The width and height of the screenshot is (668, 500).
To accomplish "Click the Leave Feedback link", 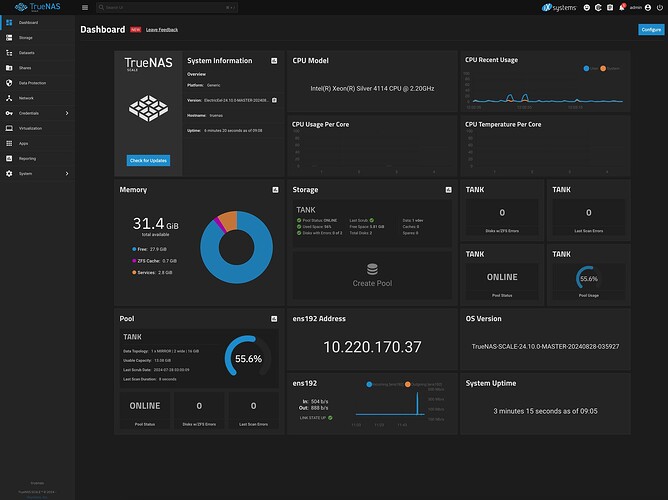I will pyautogui.click(x=163, y=30).
